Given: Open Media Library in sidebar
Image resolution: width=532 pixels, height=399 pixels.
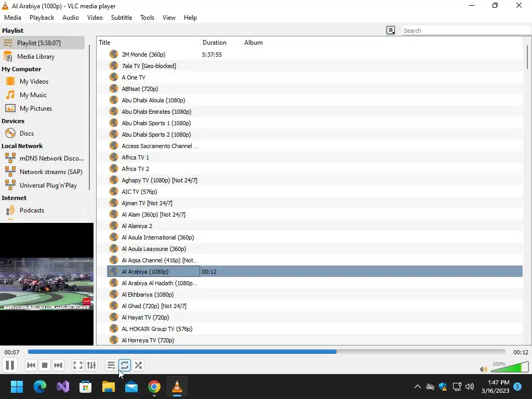Looking at the screenshot, I should pyautogui.click(x=42, y=56).
